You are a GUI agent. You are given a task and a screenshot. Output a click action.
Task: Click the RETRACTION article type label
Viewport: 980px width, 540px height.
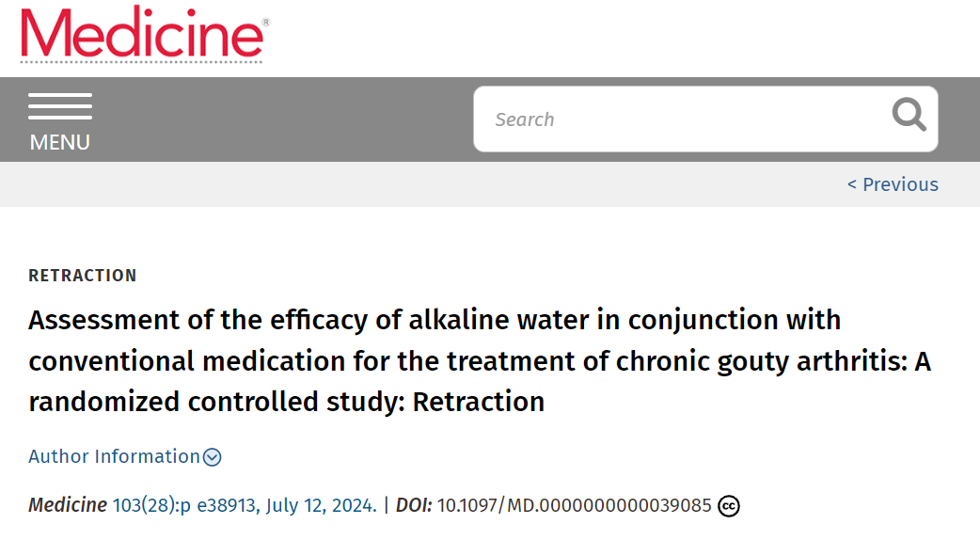click(x=83, y=276)
